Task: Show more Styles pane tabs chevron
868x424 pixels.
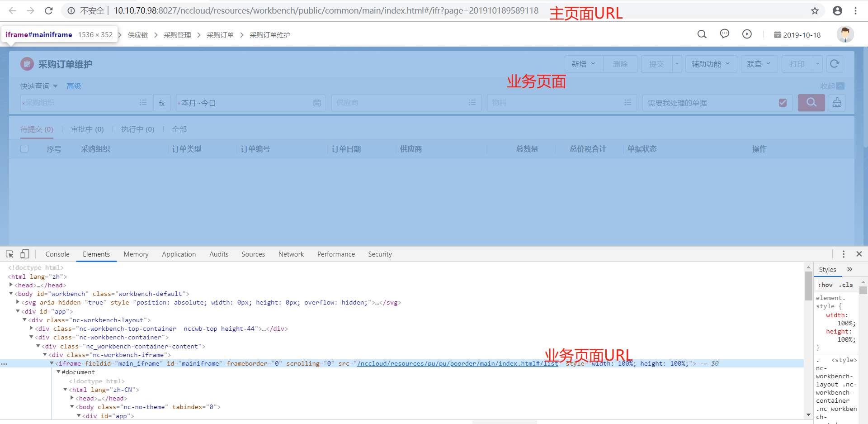Action: click(x=850, y=269)
